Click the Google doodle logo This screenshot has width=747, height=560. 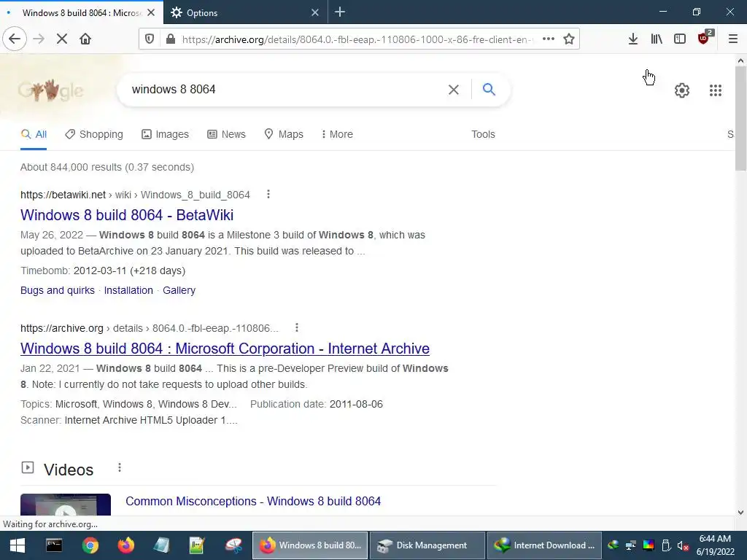(x=50, y=90)
